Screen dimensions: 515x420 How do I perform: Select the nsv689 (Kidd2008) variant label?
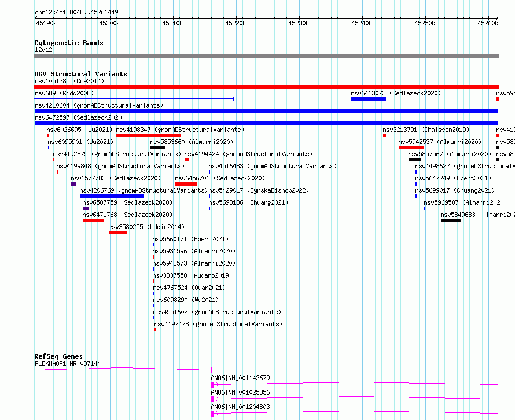[x=64, y=93]
